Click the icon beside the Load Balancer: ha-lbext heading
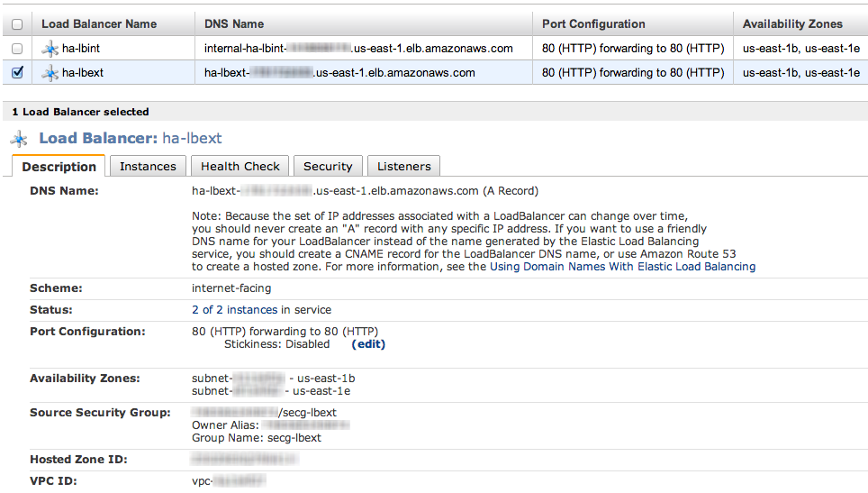 [20, 139]
